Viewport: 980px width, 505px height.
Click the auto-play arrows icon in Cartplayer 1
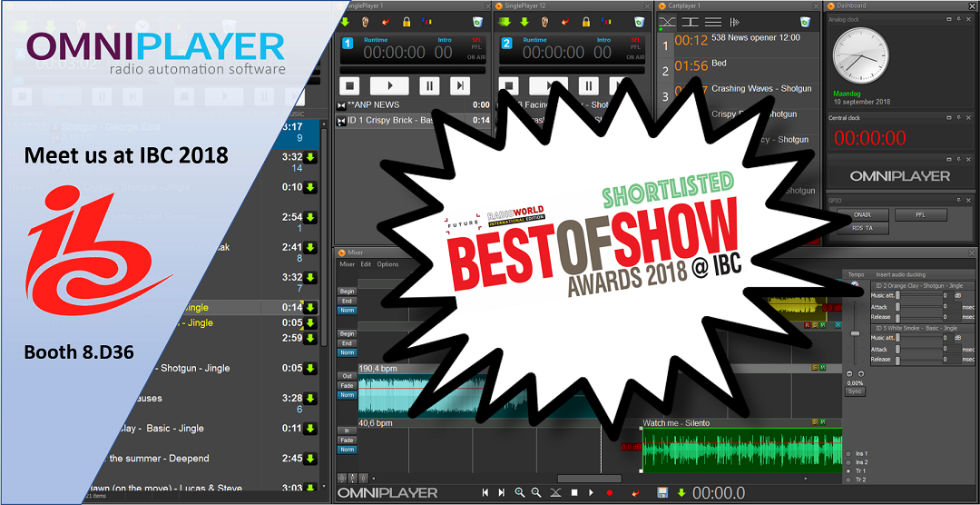tap(736, 22)
